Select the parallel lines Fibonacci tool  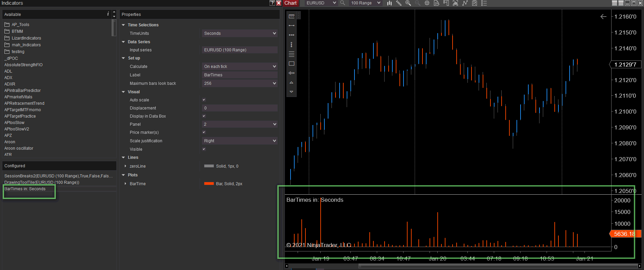click(x=292, y=54)
